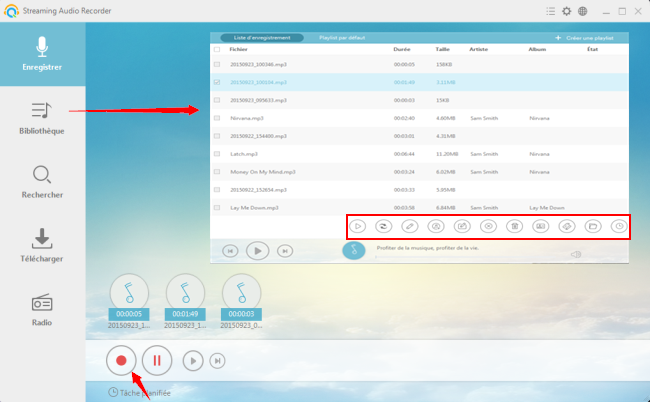650x402 pixels.
Task: Check the Latch.mp3 checkbox
Action: point(217,154)
